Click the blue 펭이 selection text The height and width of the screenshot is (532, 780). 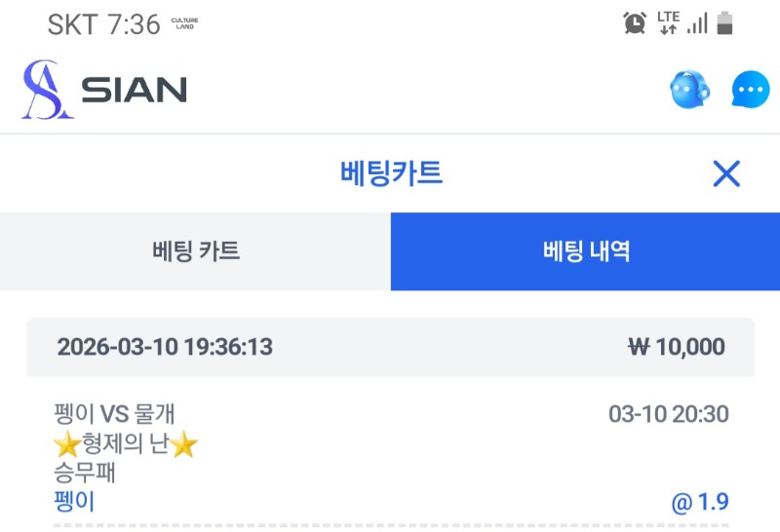(x=74, y=503)
